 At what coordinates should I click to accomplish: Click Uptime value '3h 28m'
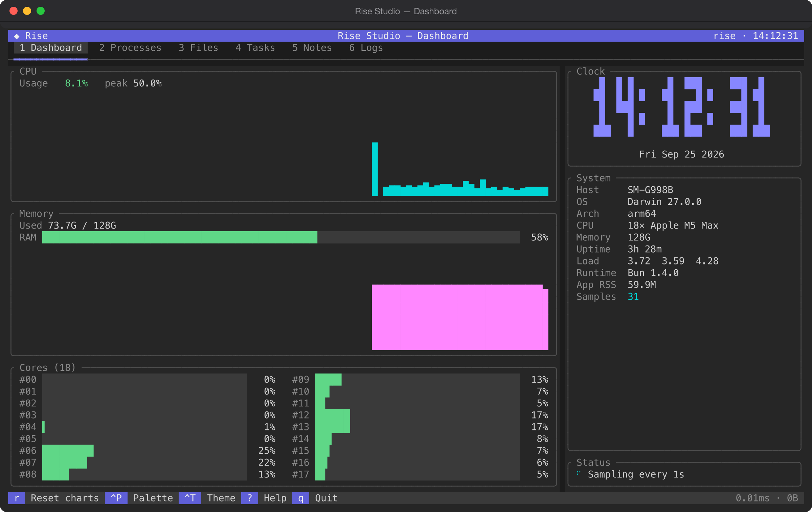point(645,249)
